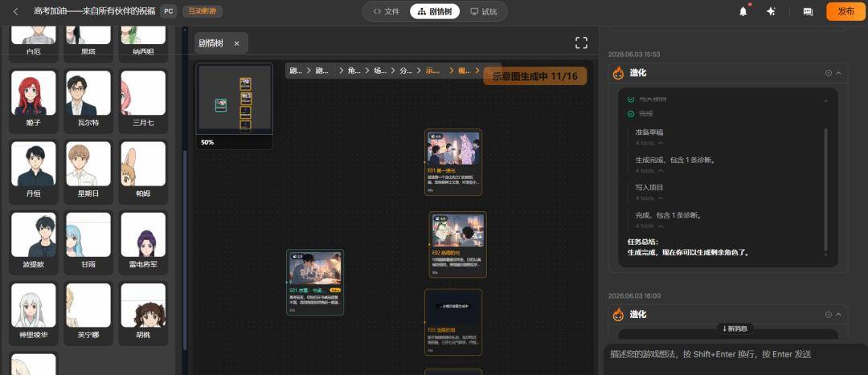Expand 4 tools under 写入项目
The height and width of the screenshot is (375, 868).
[650, 198]
